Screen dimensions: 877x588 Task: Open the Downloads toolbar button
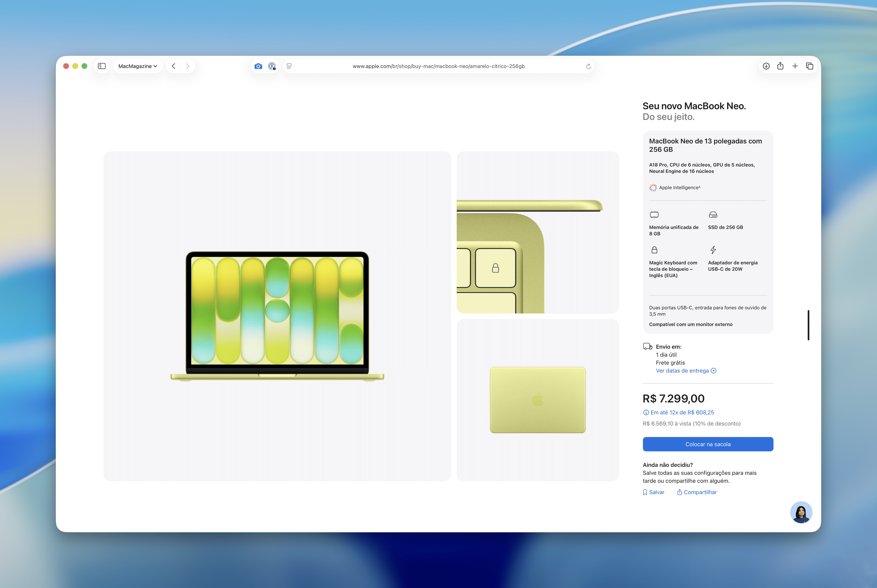(x=766, y=66)
